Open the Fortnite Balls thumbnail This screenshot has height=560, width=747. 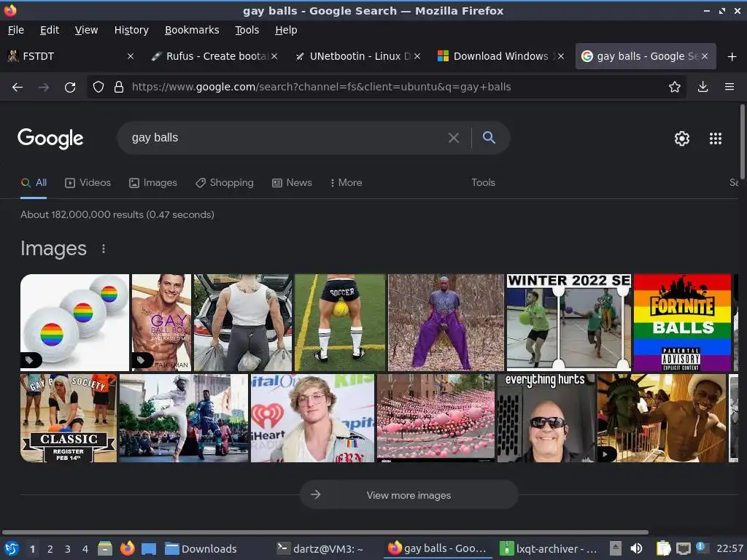coord(682,322)
